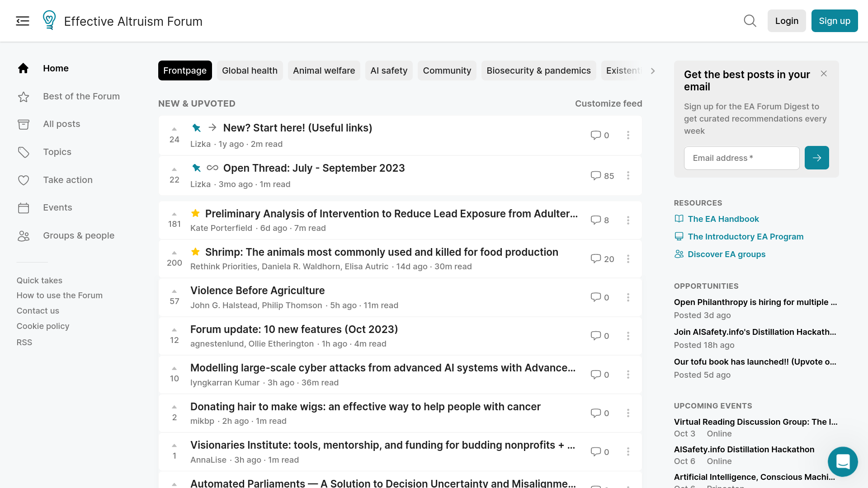Open three-dot menu for Open Thread post
The image size is (868, 488).
click(628, 175)
